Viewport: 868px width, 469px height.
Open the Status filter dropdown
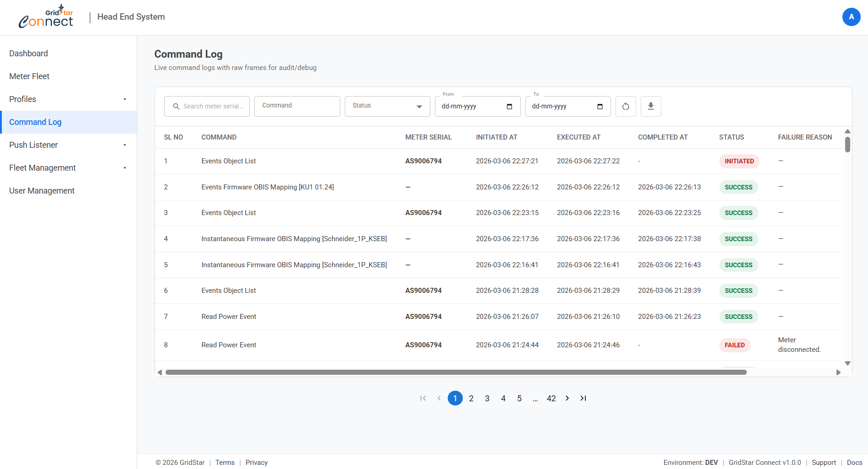387,106
